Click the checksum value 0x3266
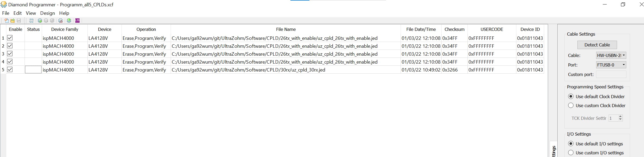The width and height of the screenshot is (644, 157). coord(455,70)
